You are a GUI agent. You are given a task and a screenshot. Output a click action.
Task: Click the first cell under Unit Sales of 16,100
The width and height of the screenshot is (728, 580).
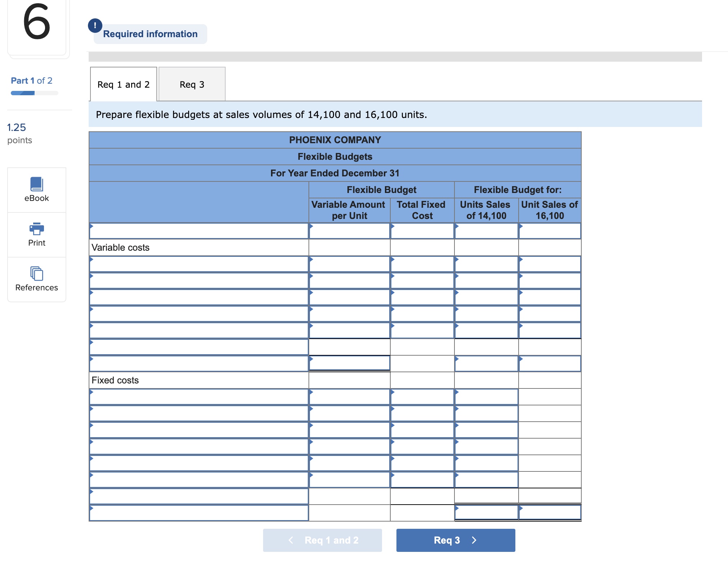click(549, 231)
